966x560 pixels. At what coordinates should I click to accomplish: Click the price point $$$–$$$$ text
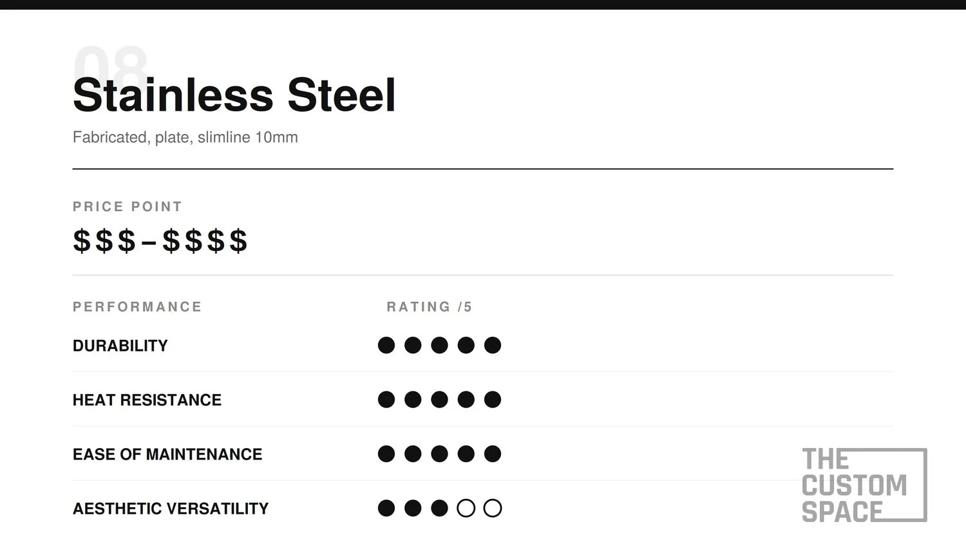160,241
